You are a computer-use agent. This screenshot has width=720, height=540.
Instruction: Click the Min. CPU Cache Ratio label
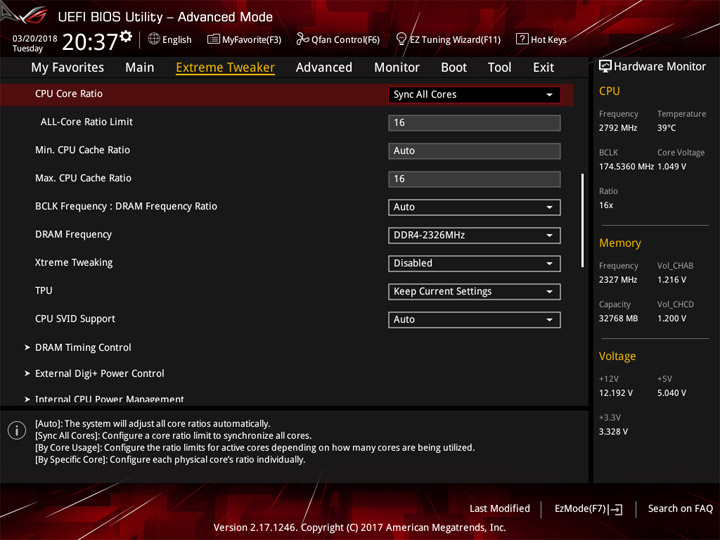click(83, 150)
